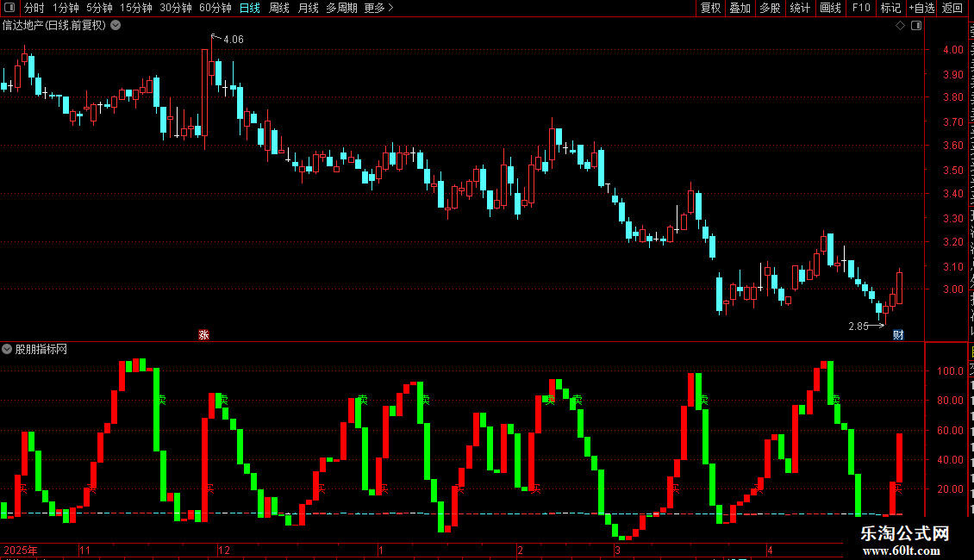The image size is (974, 560).
Task: Open 多股 multi-stock view
Action: pos(770,8)
